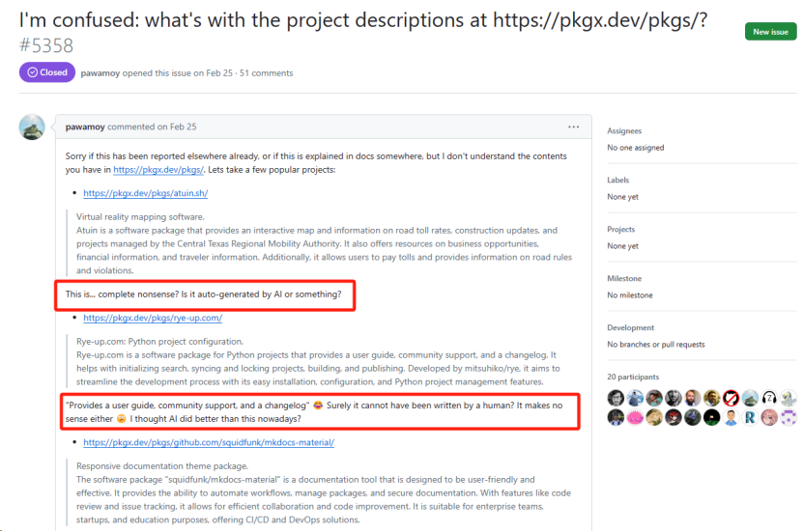803x532 pixels.
Task: Click the green New issue button
Action: 770,32
